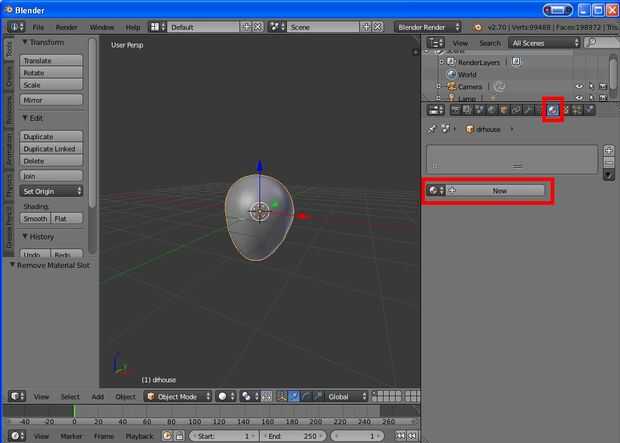Open the Info editor type selector icon
Viewport: 620px width, 443px height.
[16, 27]
